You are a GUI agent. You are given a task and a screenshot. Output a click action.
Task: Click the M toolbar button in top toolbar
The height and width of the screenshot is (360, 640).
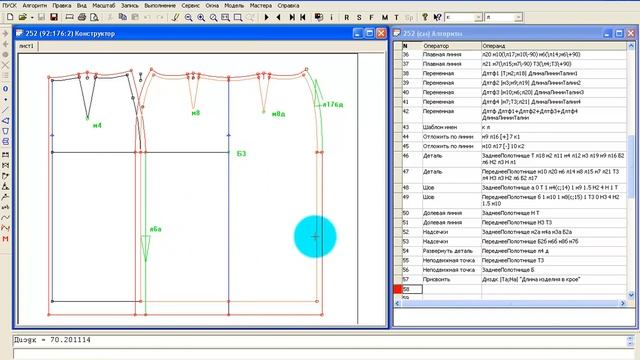point(384,17)
